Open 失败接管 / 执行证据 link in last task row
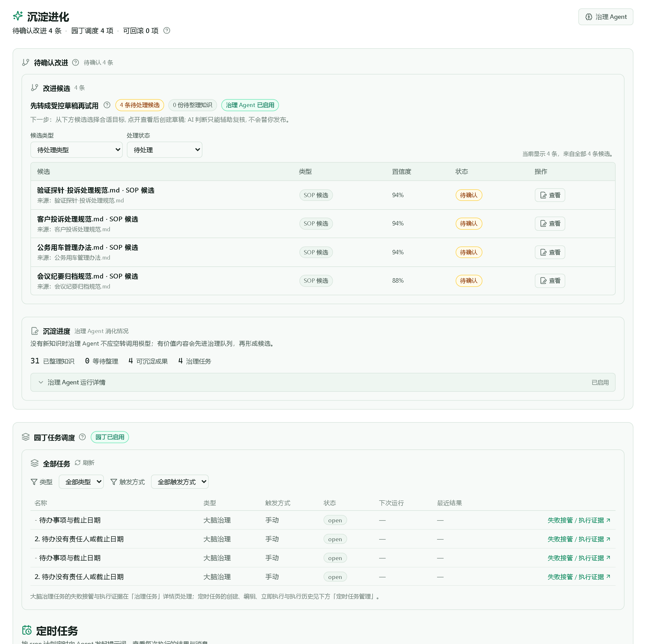The width and height of the screenshot is (646, 644). [x=579, y=577]
